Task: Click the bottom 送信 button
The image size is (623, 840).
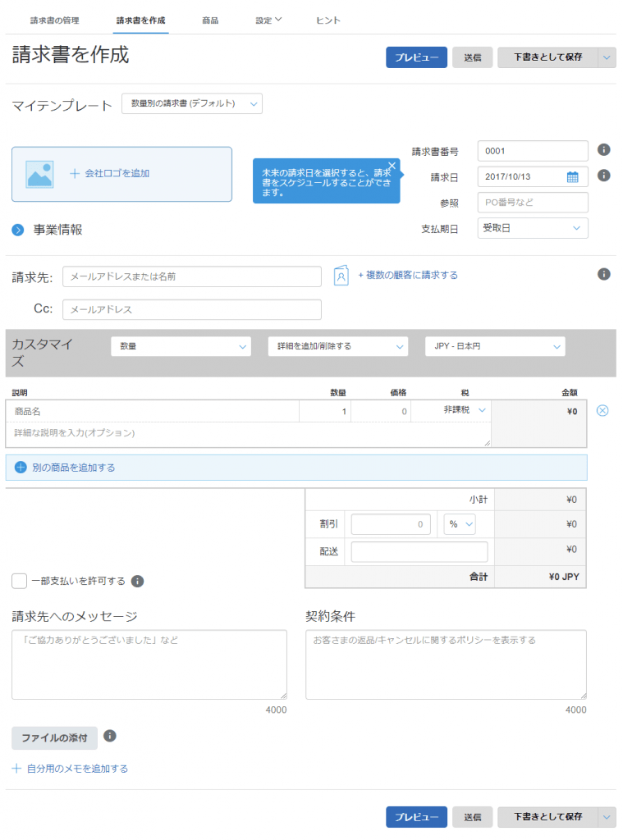Action: (x=472, y=817)
